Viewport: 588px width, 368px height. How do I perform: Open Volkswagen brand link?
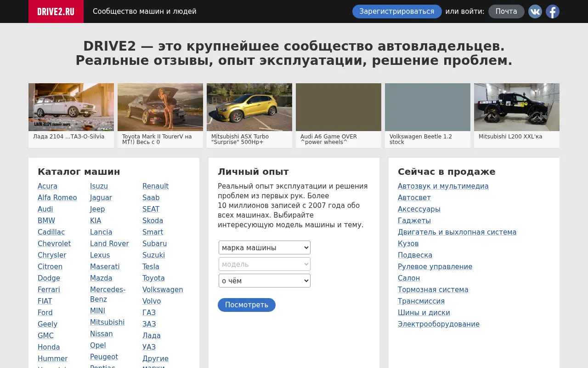coord(163,290)
